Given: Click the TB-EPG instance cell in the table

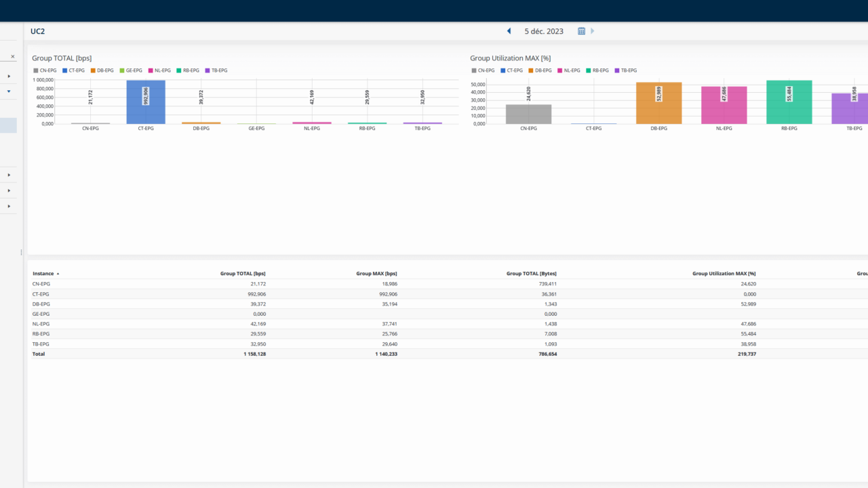Looking at the screenshot, I should click(x=41, y=344).
